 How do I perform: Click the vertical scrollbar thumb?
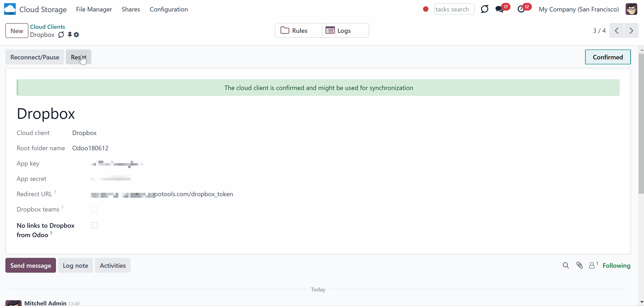pos(641,124)
